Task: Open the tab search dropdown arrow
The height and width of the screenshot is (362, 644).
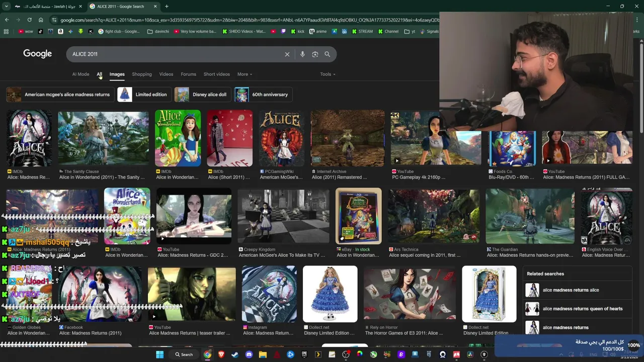Action: tap(7, 7)
